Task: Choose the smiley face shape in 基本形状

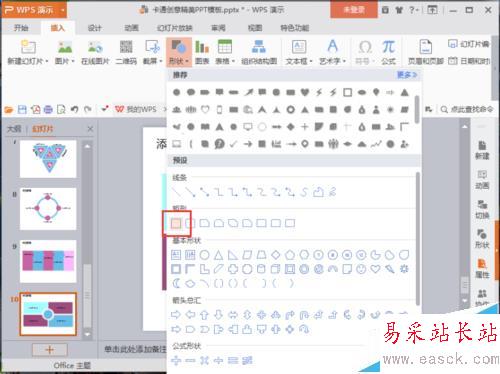Action: click(361, 269)
